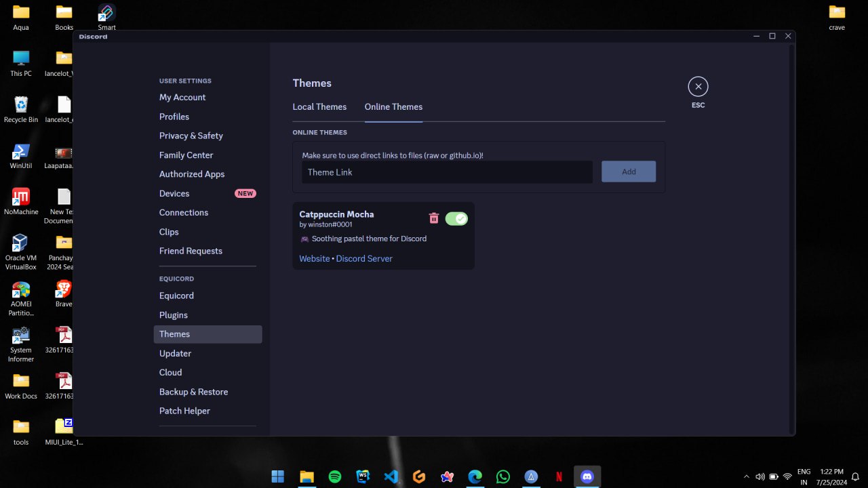Image resolution: width=868 pixels, height=488 pixels.
Task: Select the crave folder on desktop
Action: [x=837, y=18]
